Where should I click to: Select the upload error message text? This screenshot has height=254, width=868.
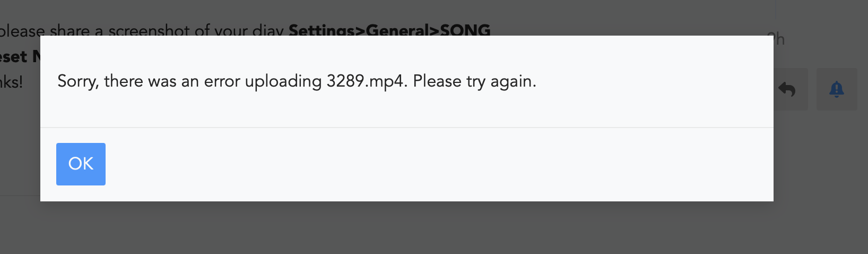297,81
